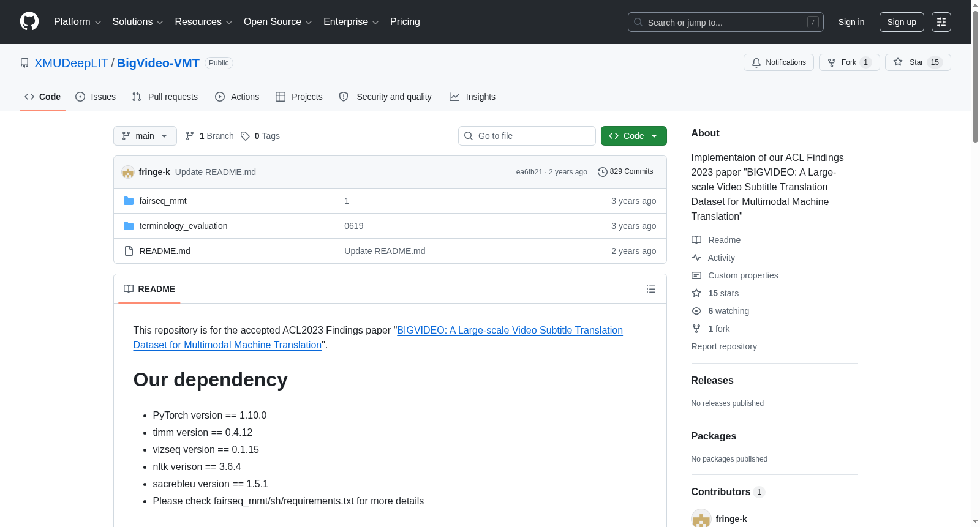Image resolution: width=980 pixels, height=527 pixels.
Task: Open the XMUDeepLIT owner link
Action: click(x=71, y=63)
